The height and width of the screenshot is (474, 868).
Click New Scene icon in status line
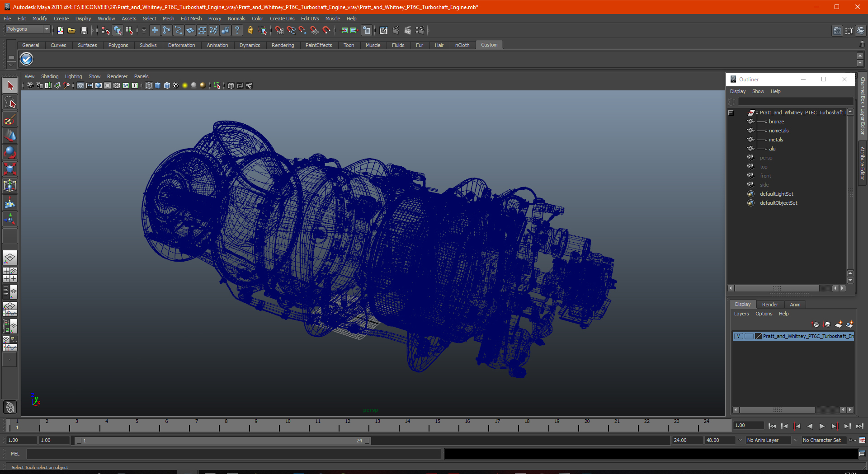click(x=60, y=30)
